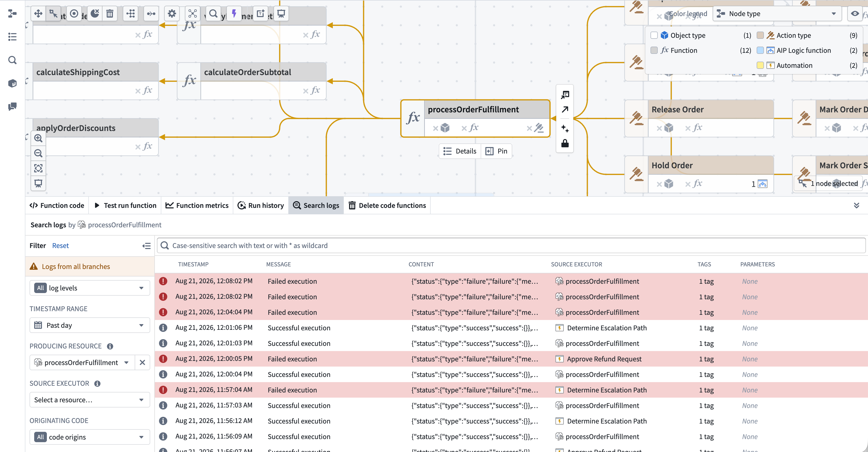Viewport: 868px width, 452px height.
Task: Open the Select a resource dropdown
Action: click(x=90, y=400)
